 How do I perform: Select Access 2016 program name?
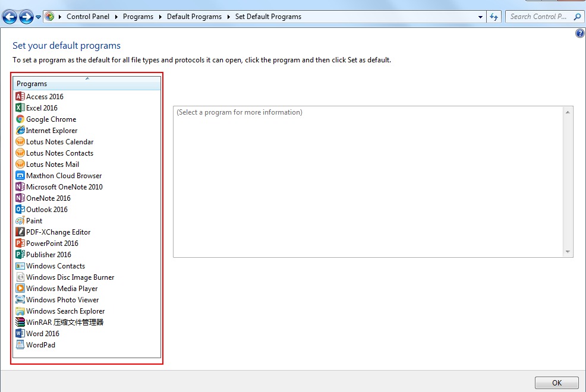45,96
